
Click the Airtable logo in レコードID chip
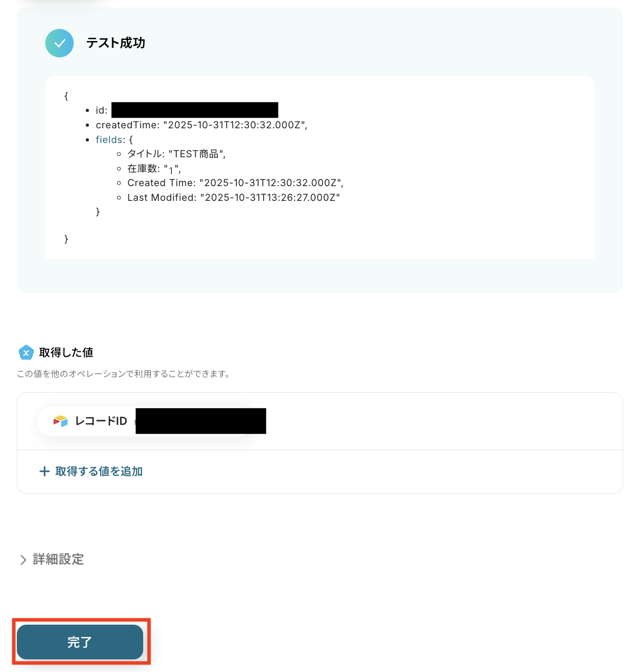pos(61,421)
